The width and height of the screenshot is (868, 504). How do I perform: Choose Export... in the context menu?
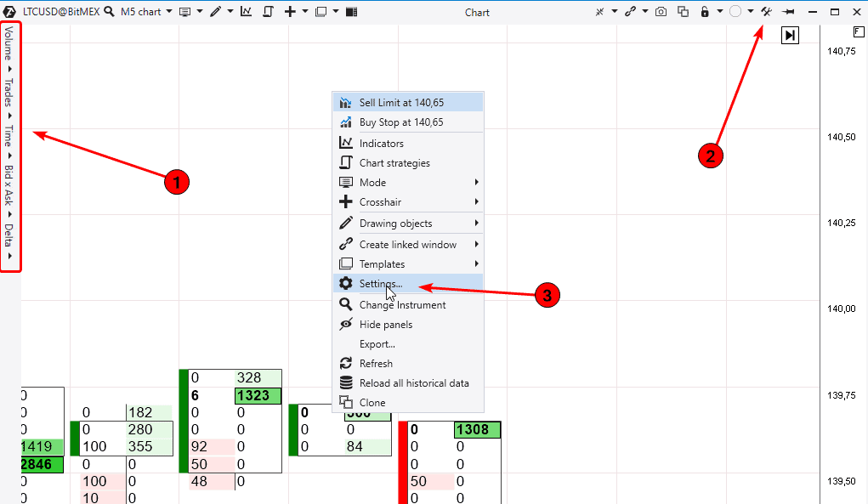pos(408,343)
